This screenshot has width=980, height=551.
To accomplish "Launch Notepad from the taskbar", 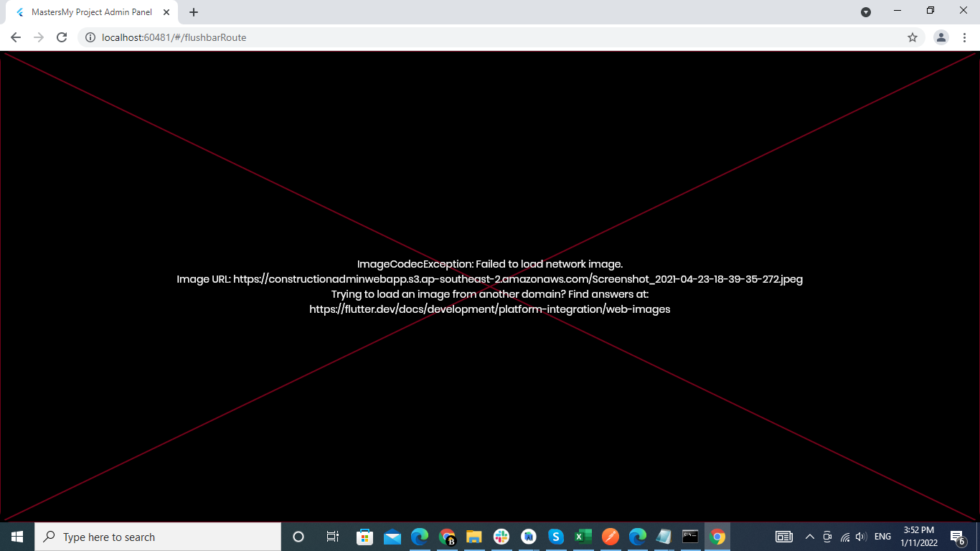I will pyautogui.click(x=664, y=536).
